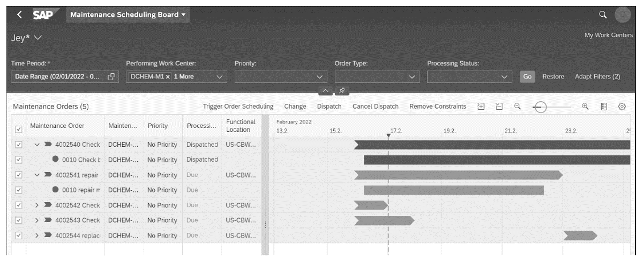644x261 pixels.
Task: Adjust the Gantt zoom slider
Action: tap(540, 107)
